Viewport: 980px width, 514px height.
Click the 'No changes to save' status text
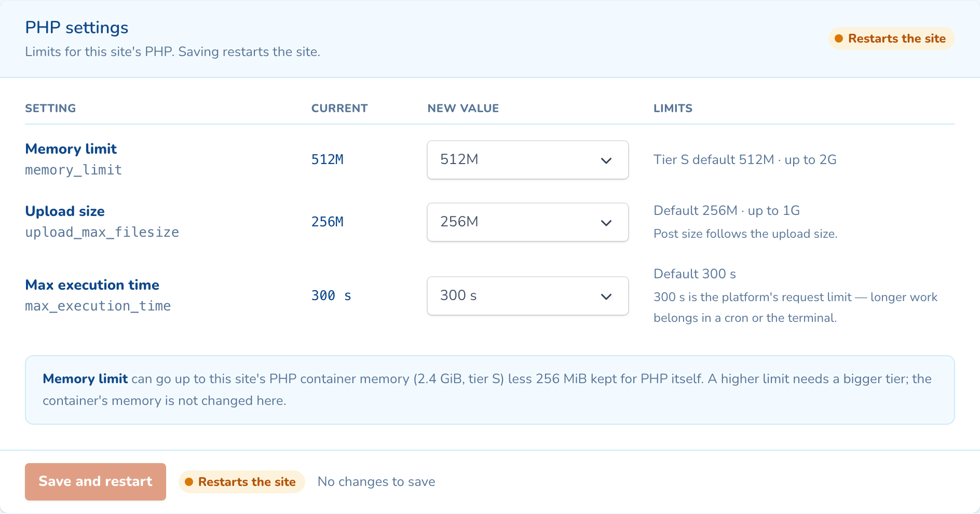(x=376, y=482)
